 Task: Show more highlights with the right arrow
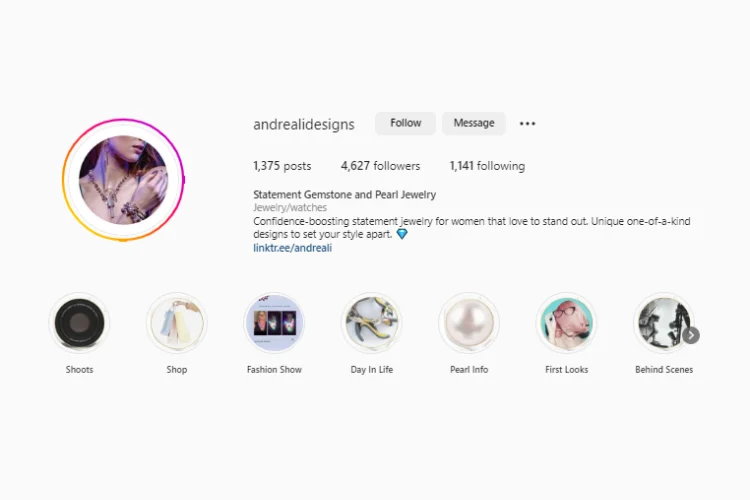pos(691,335)
